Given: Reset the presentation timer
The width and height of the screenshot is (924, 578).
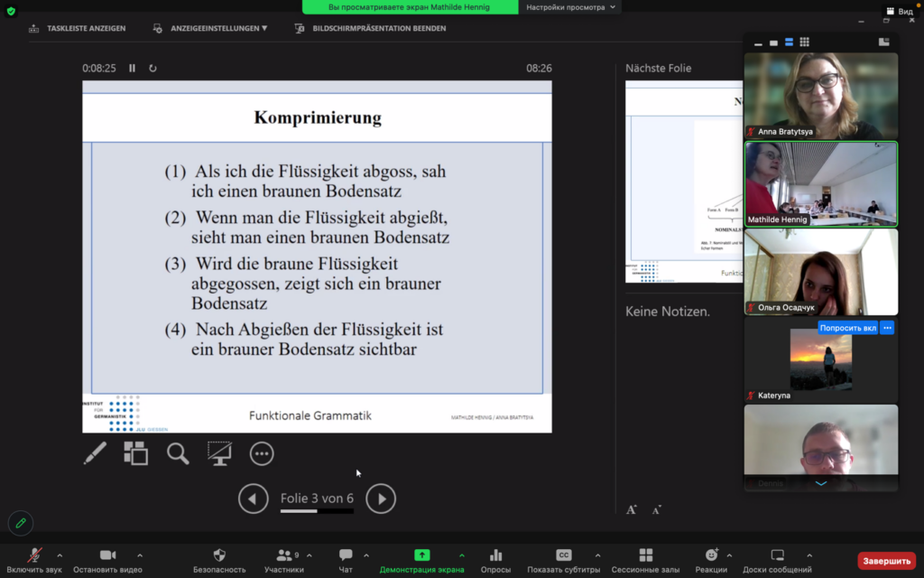Looking at the screenshot, I should (153, 68).
